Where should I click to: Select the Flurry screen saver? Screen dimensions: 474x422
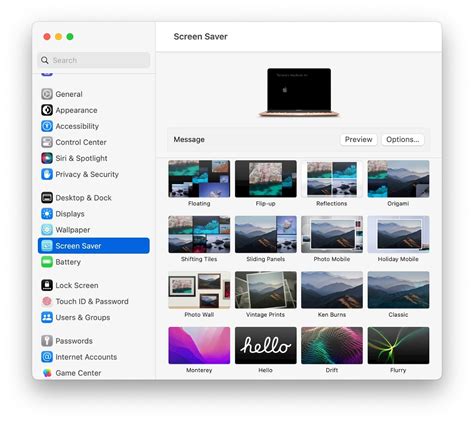pos(398,345)
